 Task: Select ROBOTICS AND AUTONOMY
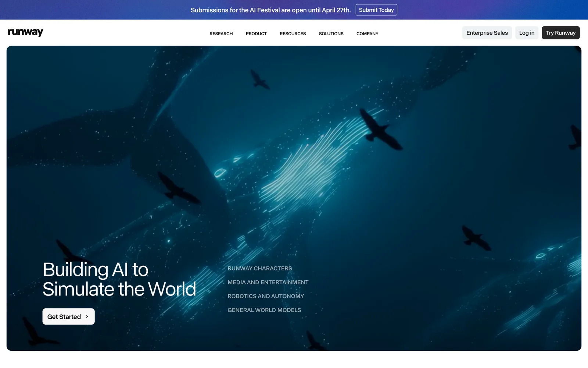pyautogui.click(x=266, y=296)
